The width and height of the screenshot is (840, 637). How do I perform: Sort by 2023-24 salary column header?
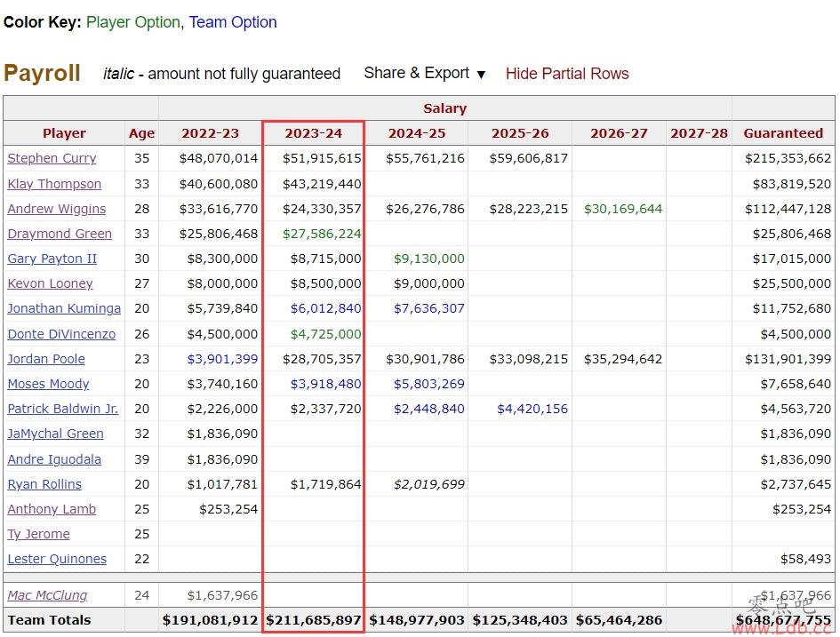314,133
